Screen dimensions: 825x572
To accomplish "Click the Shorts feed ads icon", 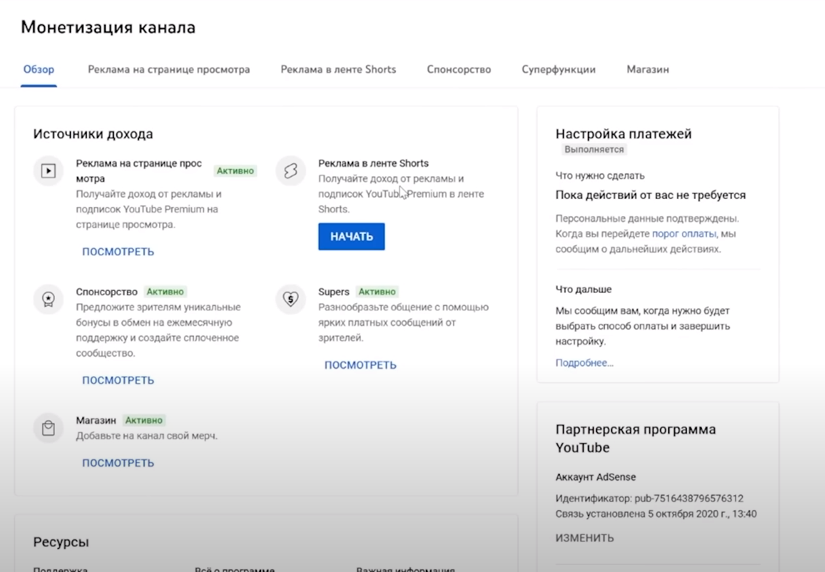I will click(x=290, y=171).
